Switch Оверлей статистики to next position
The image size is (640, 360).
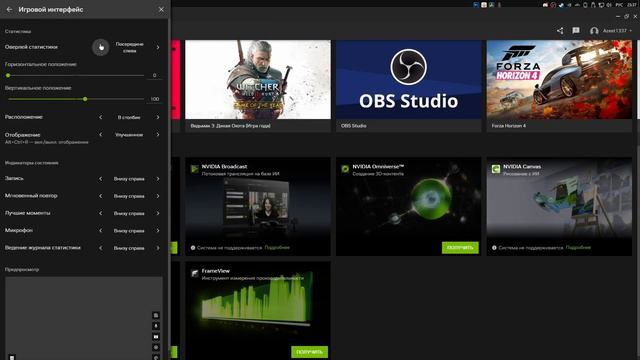coord(158,47)
